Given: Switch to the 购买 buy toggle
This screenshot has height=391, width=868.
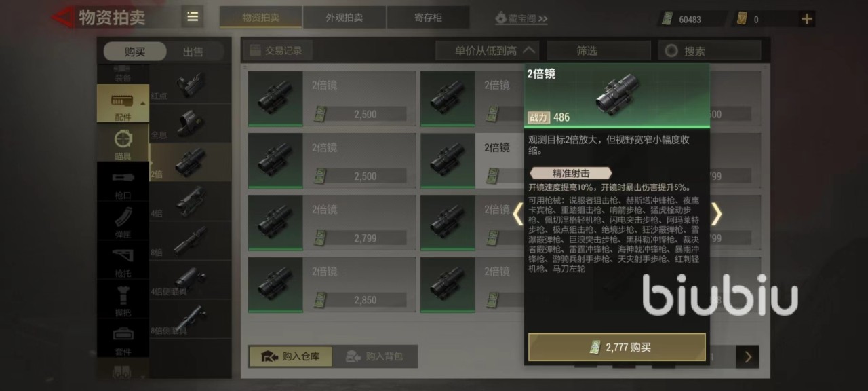Looking at the screenshot, I should 135,52.
